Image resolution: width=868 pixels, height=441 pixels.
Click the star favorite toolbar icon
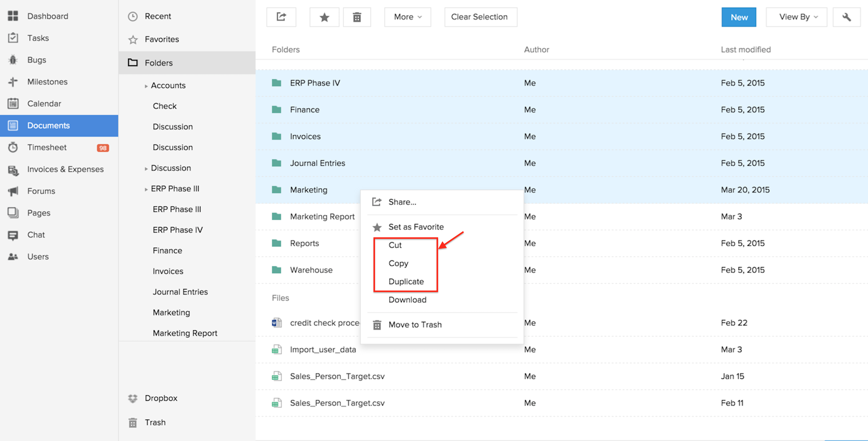coord(324,17)
